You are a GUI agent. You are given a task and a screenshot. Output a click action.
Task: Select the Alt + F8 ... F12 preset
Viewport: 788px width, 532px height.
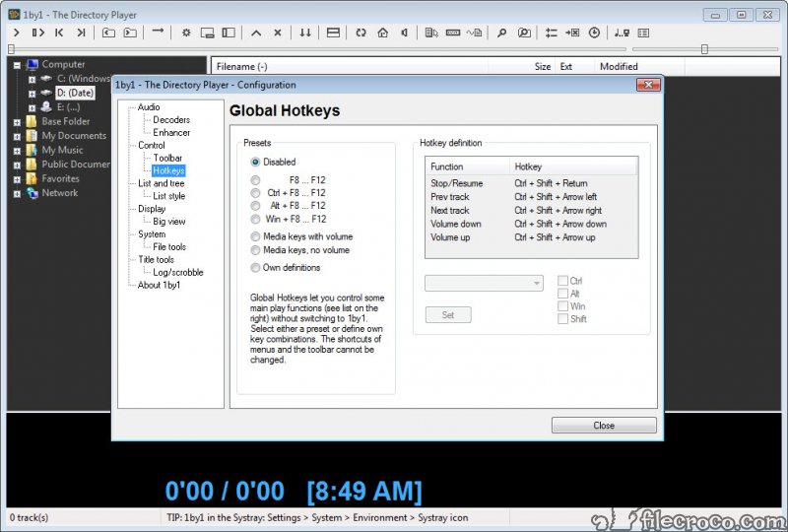point(255,206)
